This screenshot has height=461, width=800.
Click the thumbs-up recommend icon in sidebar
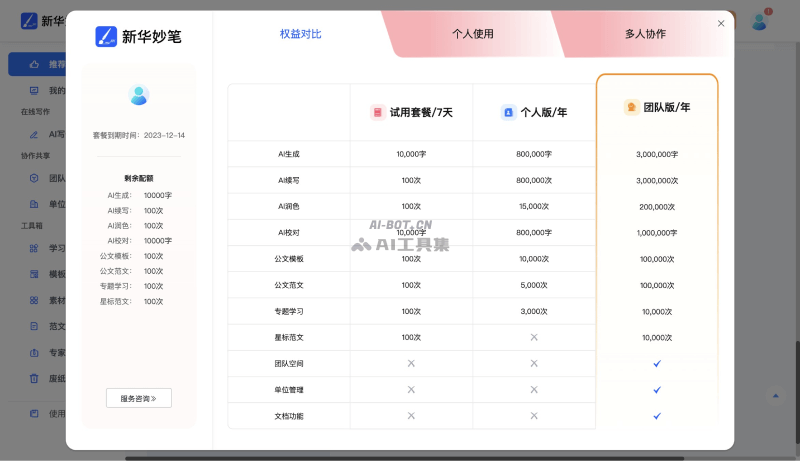tap(34, 64)
